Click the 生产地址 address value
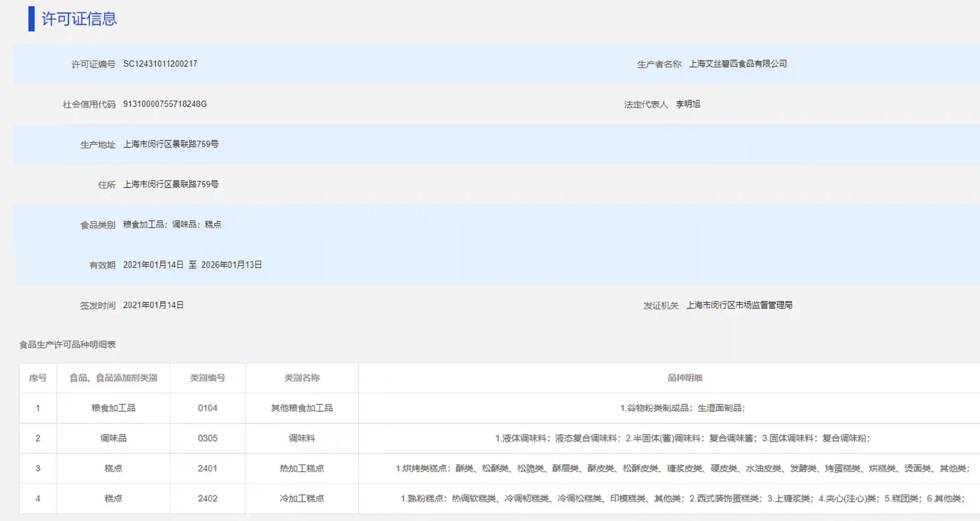Image resolution: width=980 pixels, height=521 pixels. [x=171, y=144]
